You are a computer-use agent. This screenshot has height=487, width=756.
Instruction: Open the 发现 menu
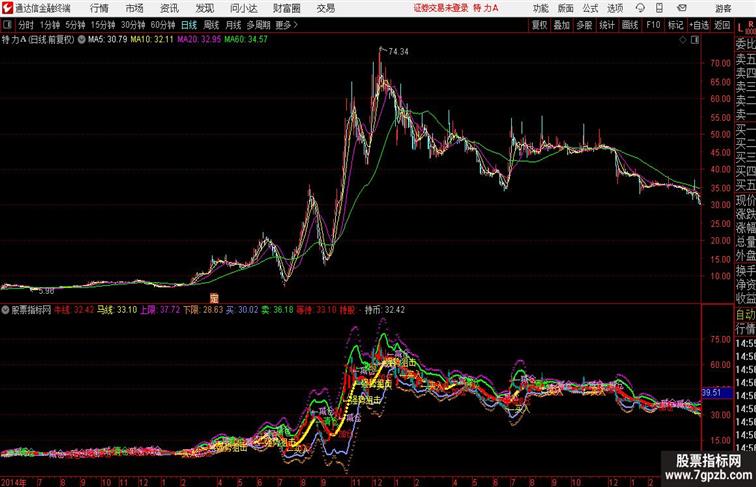click(204, 8)
